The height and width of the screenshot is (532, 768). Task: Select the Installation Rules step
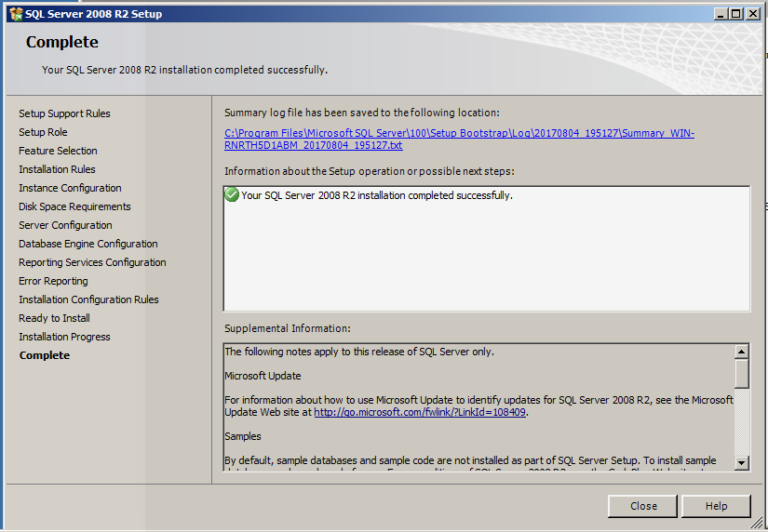coord(57,169)
